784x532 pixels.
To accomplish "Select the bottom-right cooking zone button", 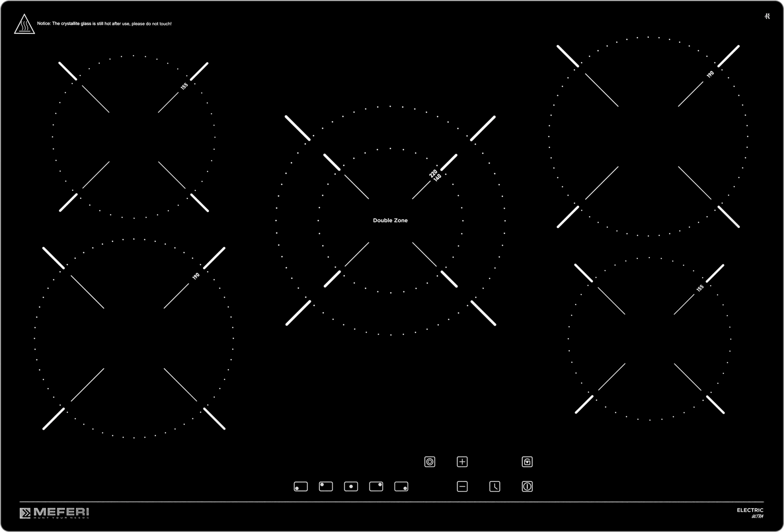I will pos(401,487).
